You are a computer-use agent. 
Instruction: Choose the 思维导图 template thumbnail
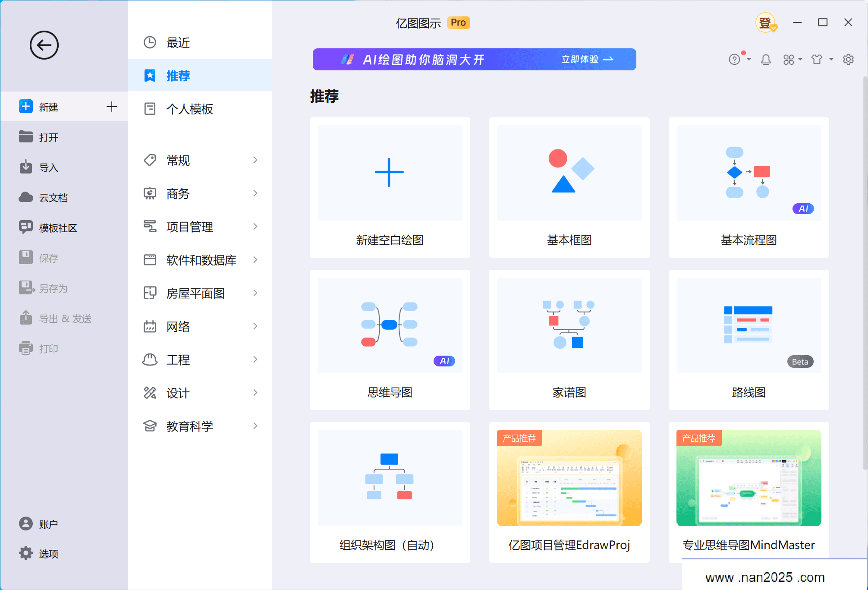point(390,325)
